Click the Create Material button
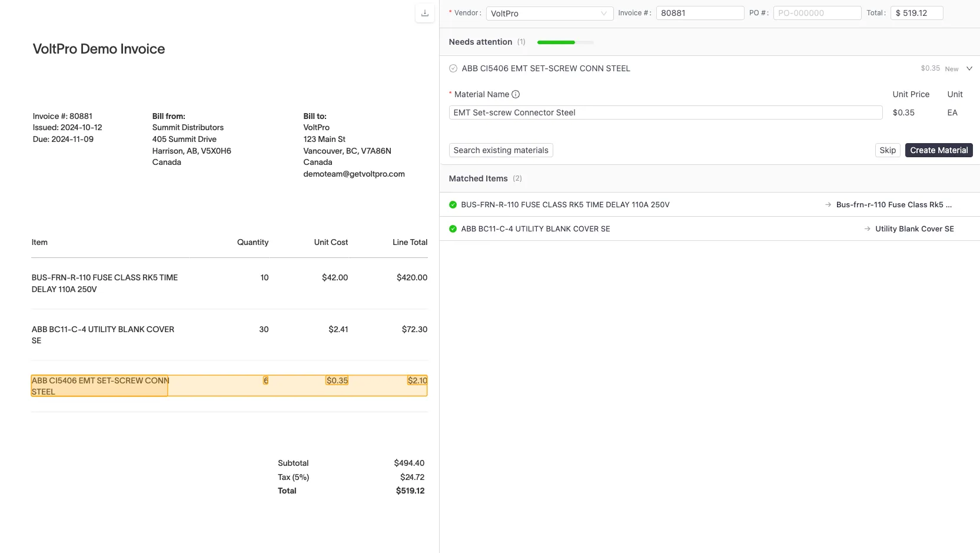This screenshot has height=553, width=980. click(938, 150)
